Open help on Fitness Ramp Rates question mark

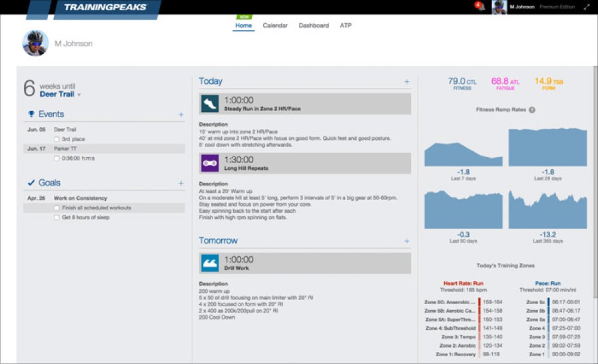point(532,109)
